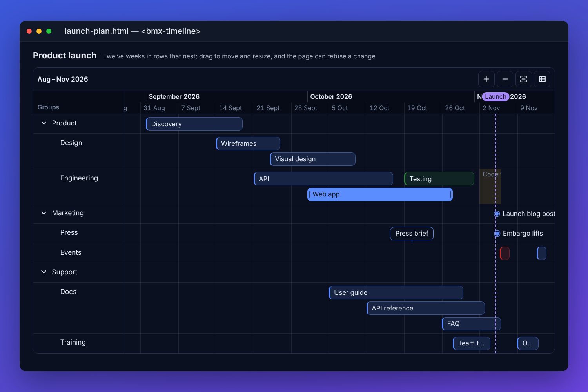588x392 pixels.
Task: Select the Events group label
Action: coord(71,252)
